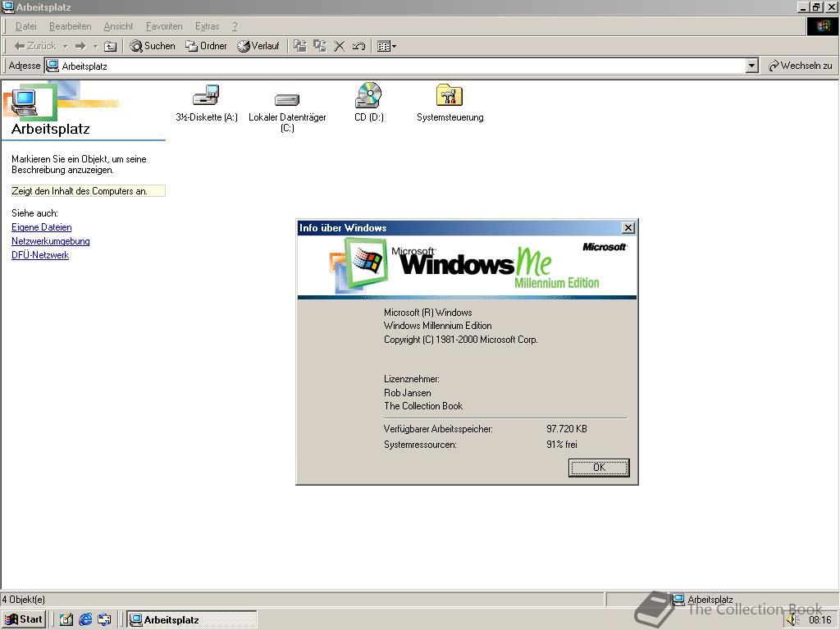This screenshot has width=840, height=630.
Task: Click the Wechseln zu button
Action: click(x=800, y=66)
